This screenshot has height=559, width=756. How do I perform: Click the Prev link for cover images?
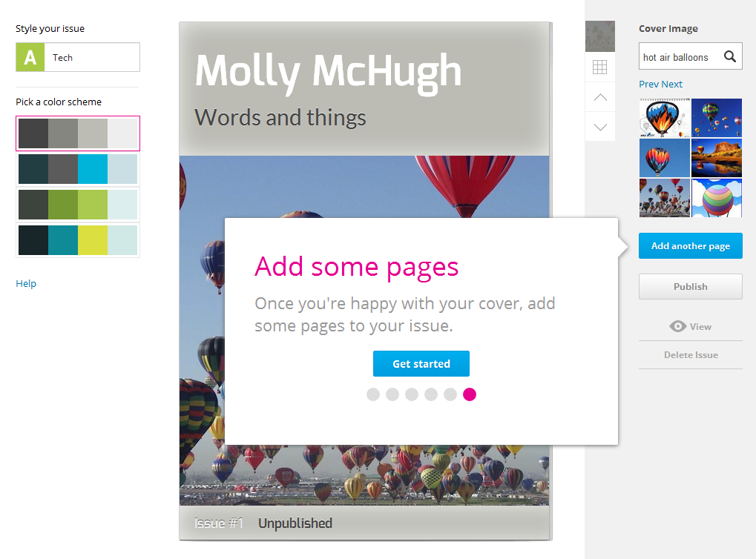click(649, 84)
